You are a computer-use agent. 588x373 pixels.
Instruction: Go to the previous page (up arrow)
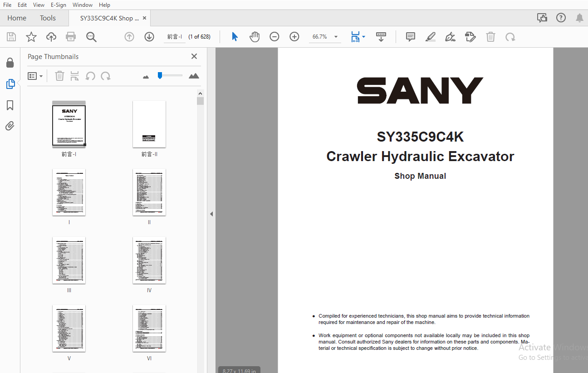129,37
